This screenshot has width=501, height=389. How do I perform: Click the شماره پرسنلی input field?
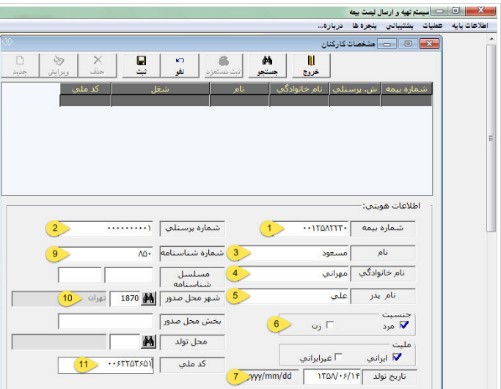pos(106,229)
